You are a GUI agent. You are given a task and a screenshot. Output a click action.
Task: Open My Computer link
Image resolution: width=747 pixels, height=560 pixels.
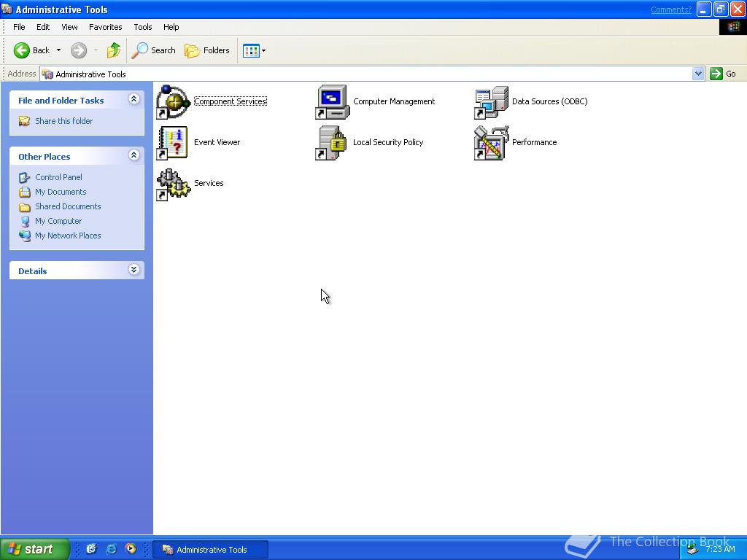coord(58,221)
